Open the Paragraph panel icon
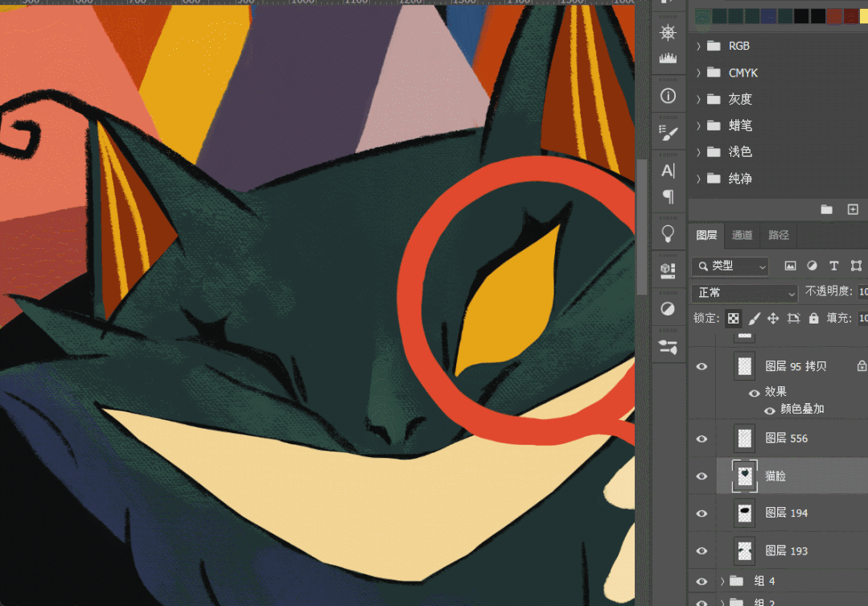Image resolution: width=868 pixels, height=606 pixels. click(x=668, y=196)
